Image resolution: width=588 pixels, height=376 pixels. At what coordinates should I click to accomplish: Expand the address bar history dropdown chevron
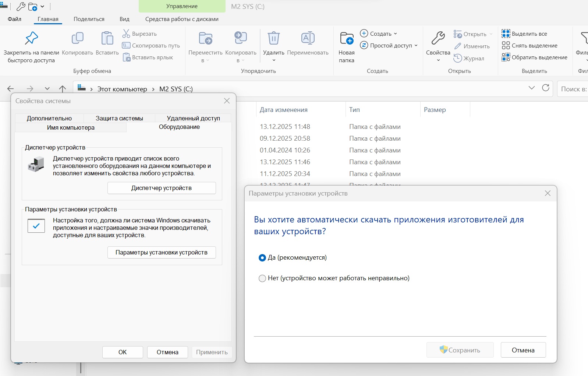tap(531, 88)
